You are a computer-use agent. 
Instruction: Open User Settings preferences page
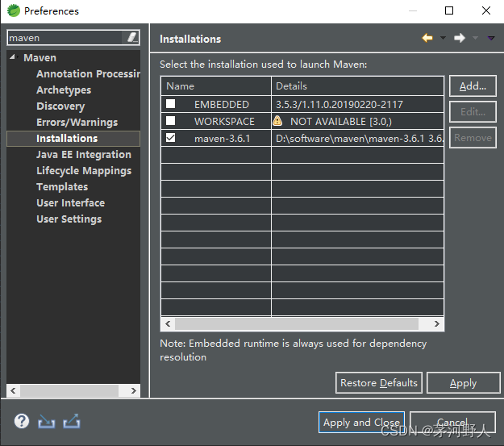point(69,219)
